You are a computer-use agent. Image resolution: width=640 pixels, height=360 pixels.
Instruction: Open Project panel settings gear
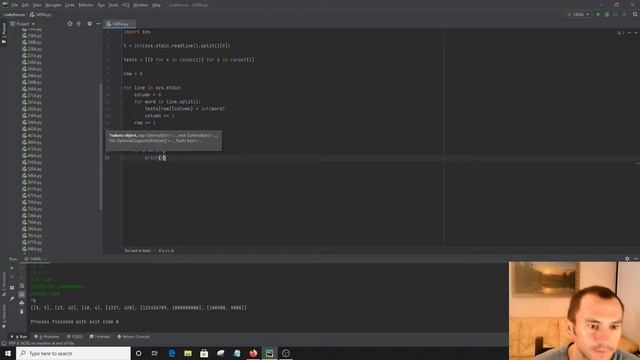pyautogui.click(x=89, y=24)
